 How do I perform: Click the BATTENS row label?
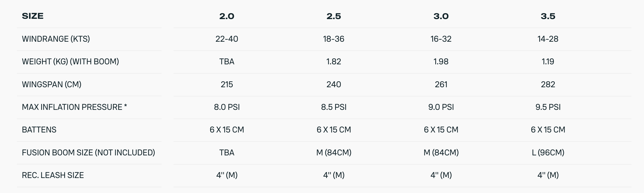39,130
